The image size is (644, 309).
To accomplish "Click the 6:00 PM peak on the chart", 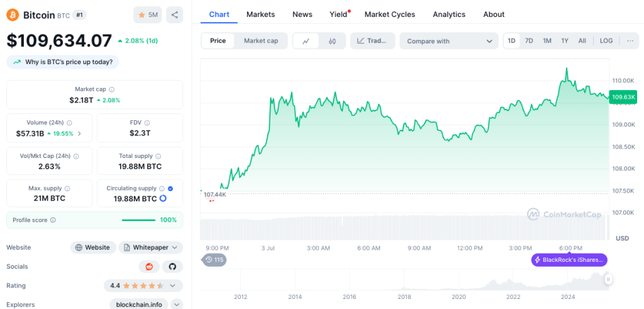I will (x=567, y=69).
